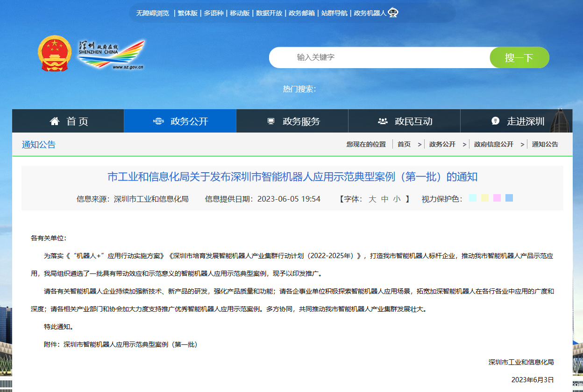Select the home icon on 首页 tab
The width and height of the screenshot is (583, 392).
tap(55, 120)
